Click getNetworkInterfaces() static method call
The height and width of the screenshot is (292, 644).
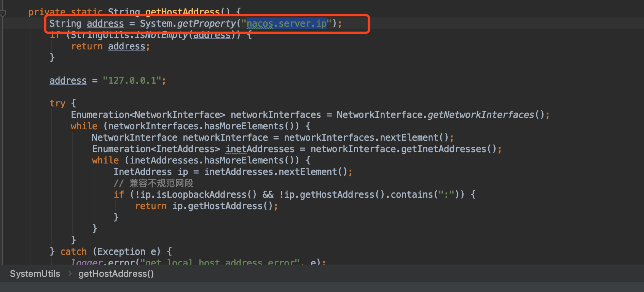pyautogui.click(x=481, y=115)
